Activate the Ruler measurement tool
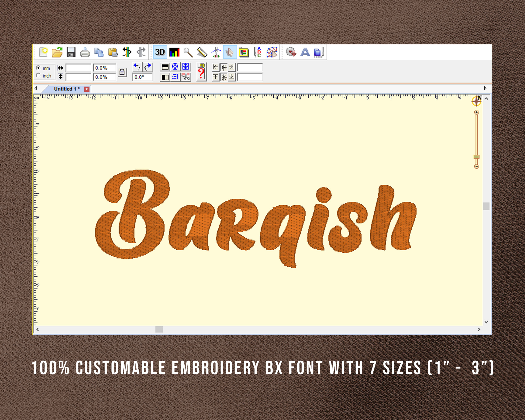 tap(202, 52)
